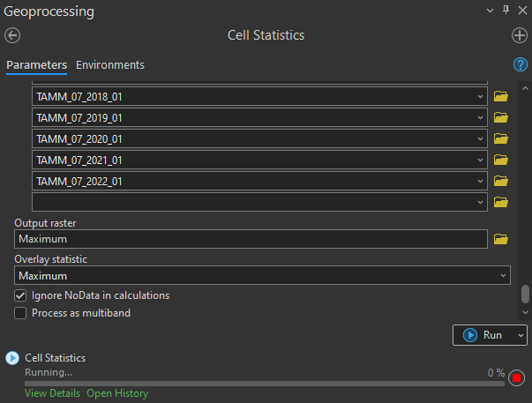Uncheck Ignore NoData in calculations
The image size is (532, 403).
click(x=21, y=295)
